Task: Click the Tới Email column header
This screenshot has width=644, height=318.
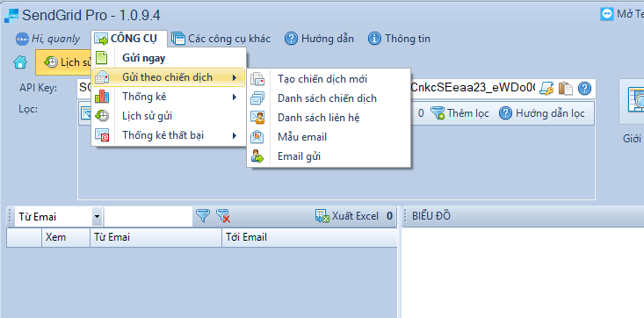Action: point(309,237)
